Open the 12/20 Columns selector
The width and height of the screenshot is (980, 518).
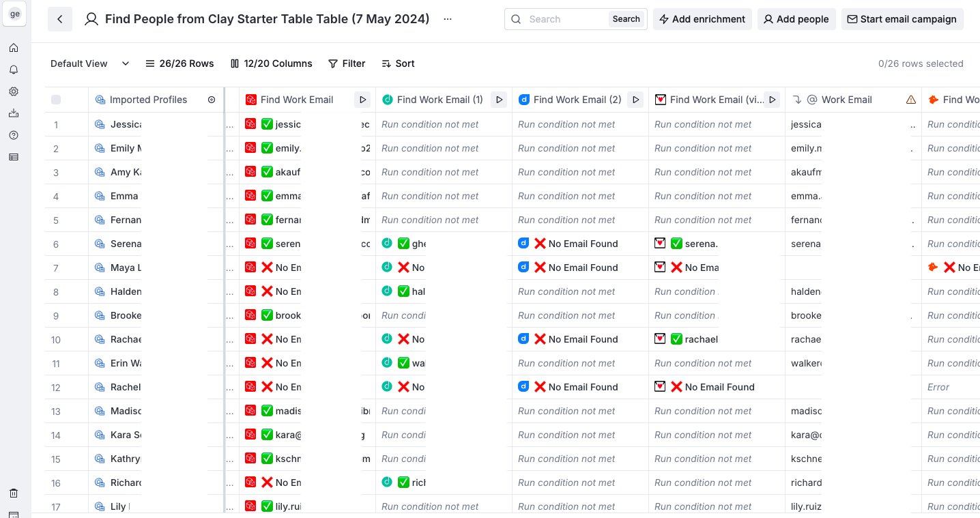tap(271, 63)
